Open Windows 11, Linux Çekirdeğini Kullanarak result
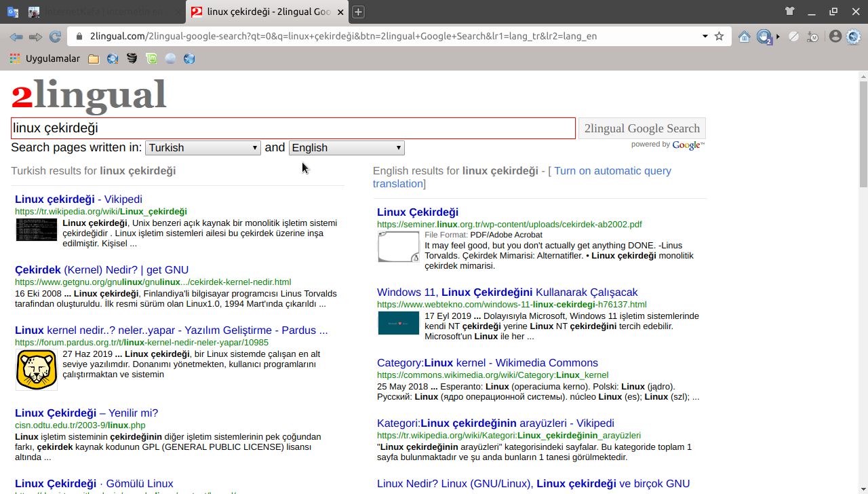This screenshot has height=494, width=868. (x=507, y=292)
